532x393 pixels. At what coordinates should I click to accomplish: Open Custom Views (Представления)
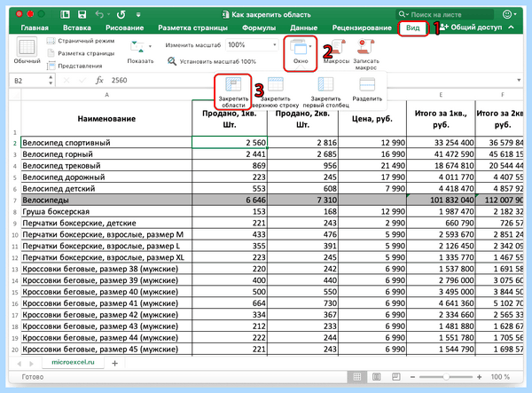(74, 66)
